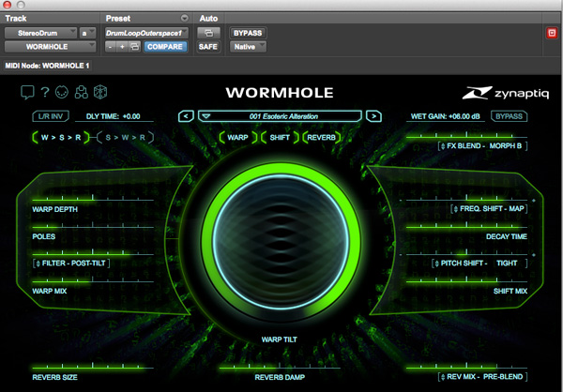Open the Preset menu arrow
This screenshot has width=563, height=392.
click(x=184, y=18)
